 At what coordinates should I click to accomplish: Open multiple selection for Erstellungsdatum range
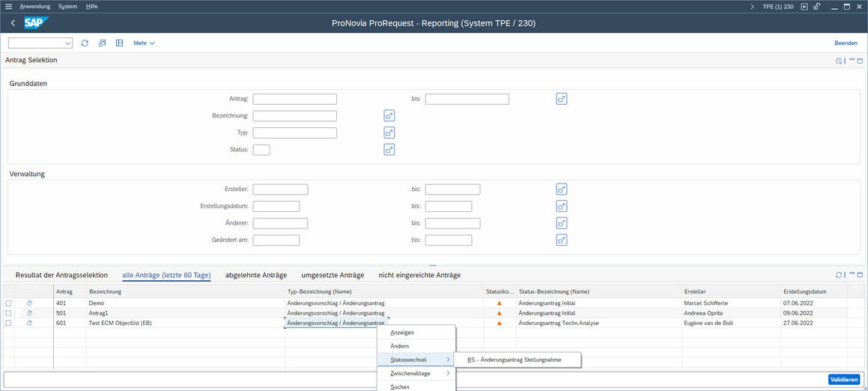coord(562,207)
